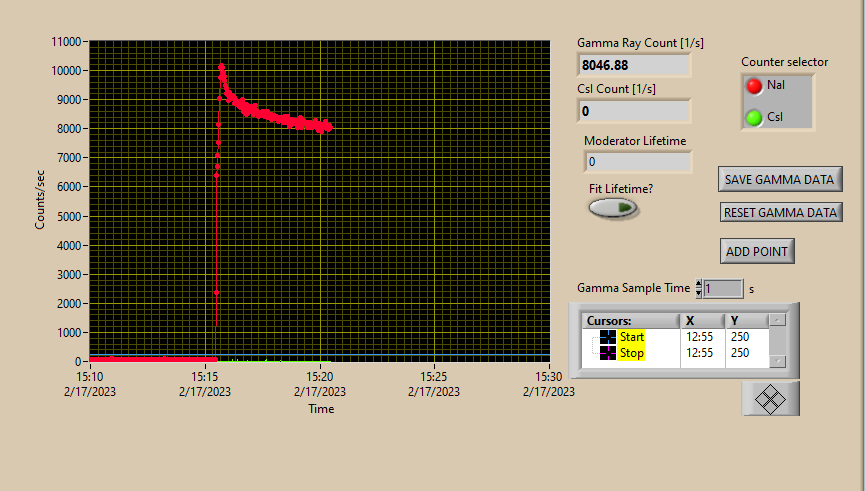
Task: Select the NaI counter radio option
Action: pyautogui.click(x=754, y=86)
